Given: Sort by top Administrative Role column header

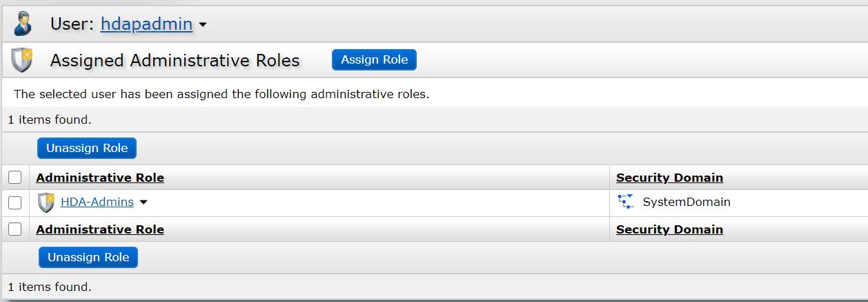Looking at the screenshot, I should 100,178.
